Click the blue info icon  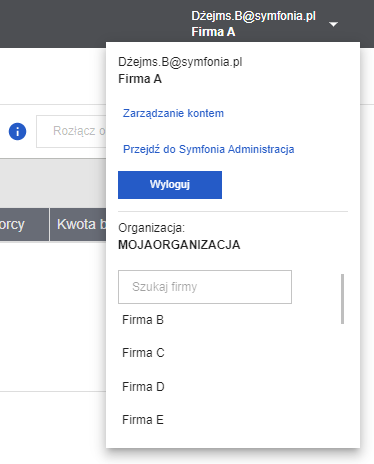pos(17,131)
